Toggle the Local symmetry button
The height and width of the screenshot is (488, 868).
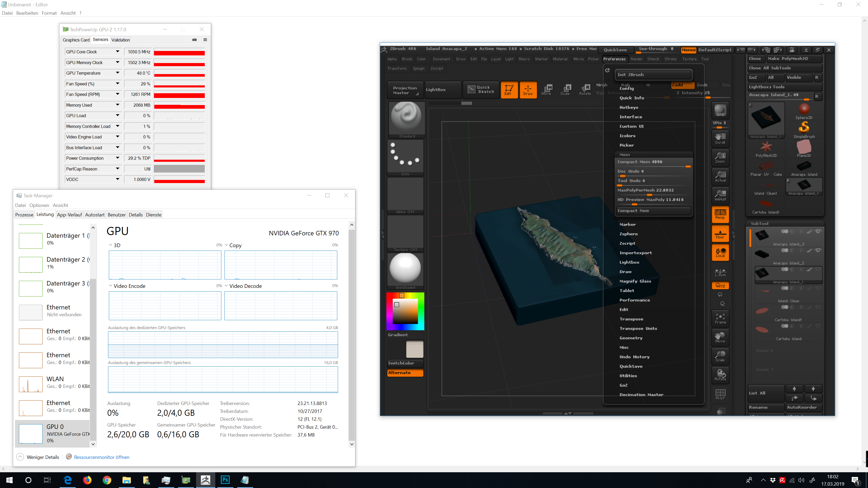[721, 252]
